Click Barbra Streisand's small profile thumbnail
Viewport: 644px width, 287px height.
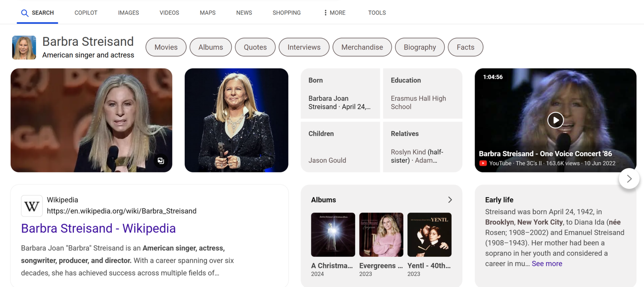24,47
